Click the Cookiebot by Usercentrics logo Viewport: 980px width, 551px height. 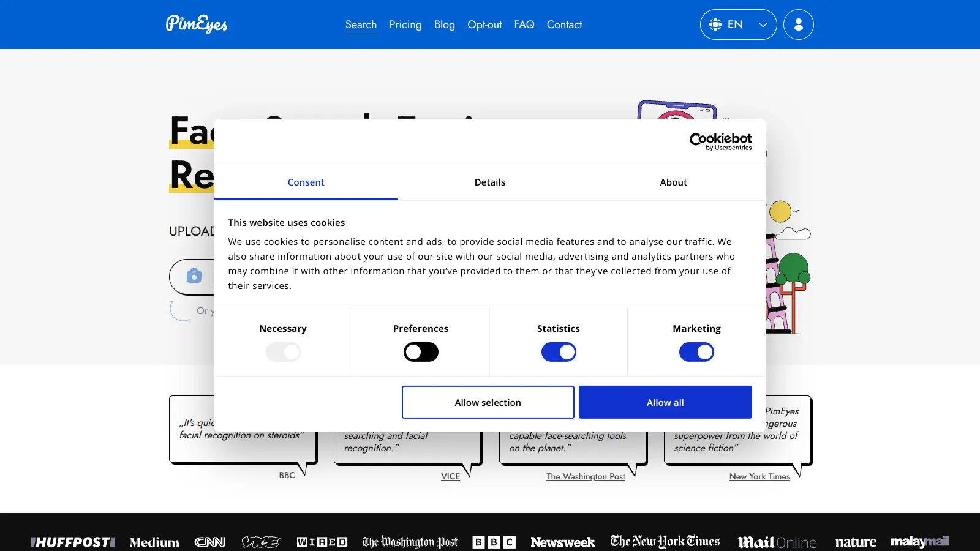pos(720,141)
